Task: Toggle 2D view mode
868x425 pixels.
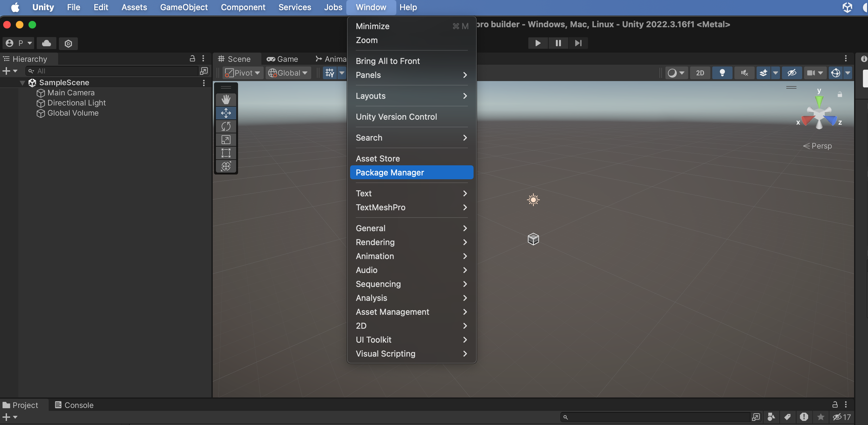Action: [700, 73]
